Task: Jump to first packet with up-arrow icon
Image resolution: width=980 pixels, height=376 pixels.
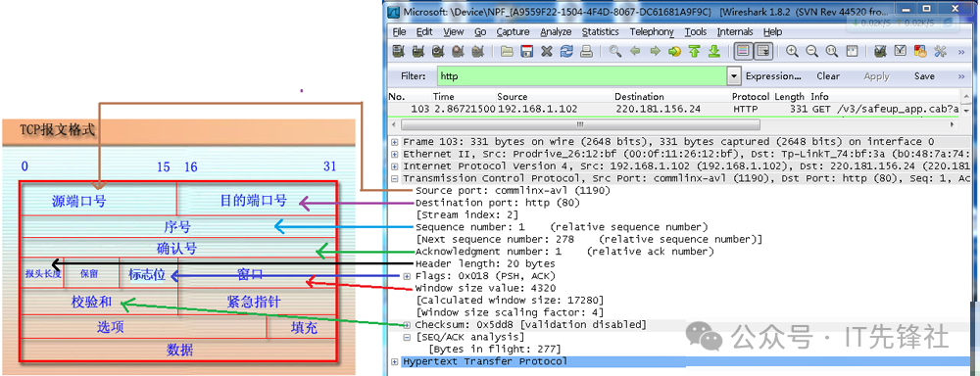Action: (694, 52)
